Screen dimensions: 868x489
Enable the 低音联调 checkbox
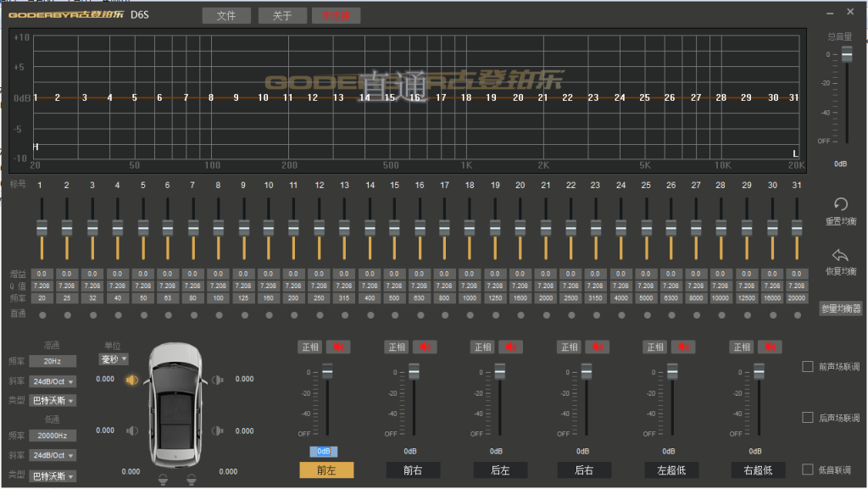point(808,470)
